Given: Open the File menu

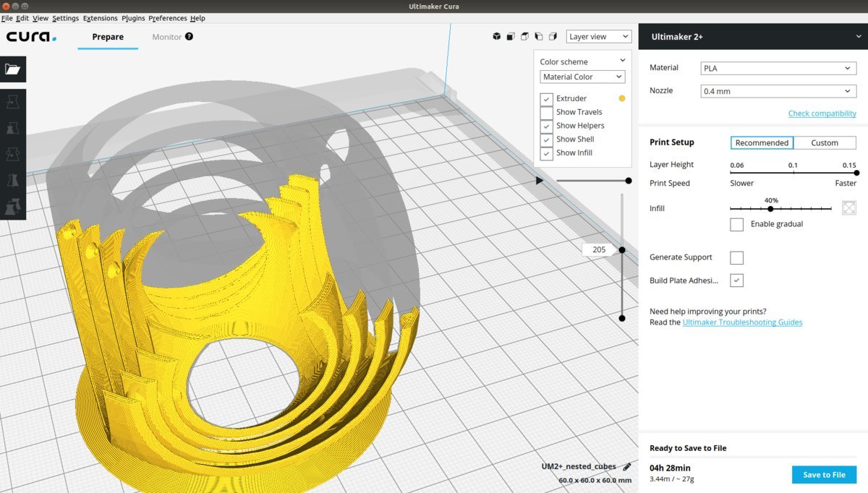Looking at the screenshot, I should [x=7, y=18].
